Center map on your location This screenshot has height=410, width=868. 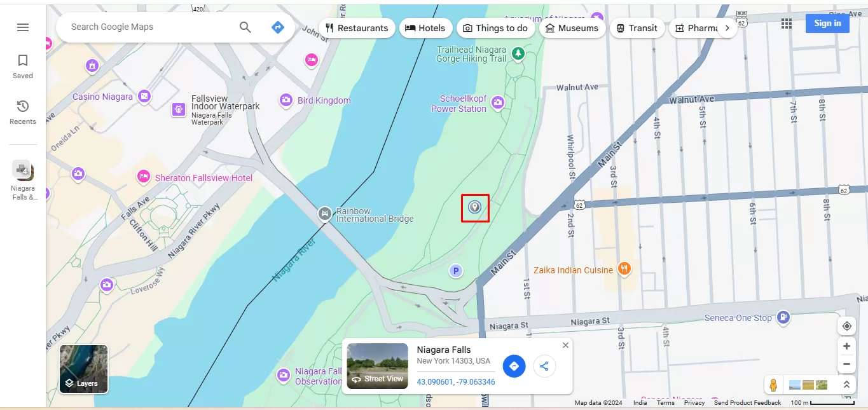coord(846,326)
